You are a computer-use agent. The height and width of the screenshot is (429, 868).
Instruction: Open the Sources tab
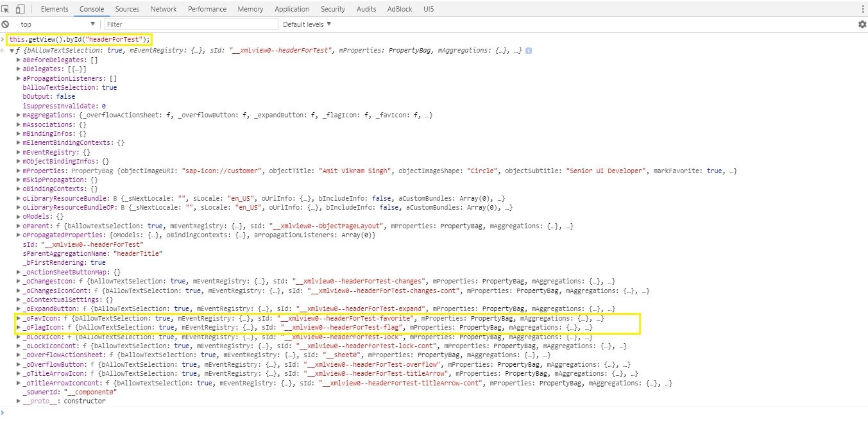pyautogui.click(x=127, y=9)
